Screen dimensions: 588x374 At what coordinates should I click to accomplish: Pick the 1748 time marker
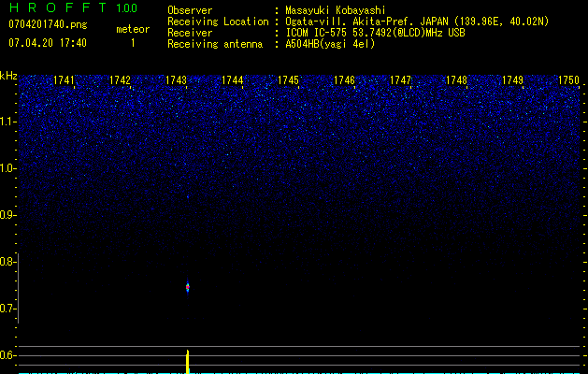[x=456, y=81]
